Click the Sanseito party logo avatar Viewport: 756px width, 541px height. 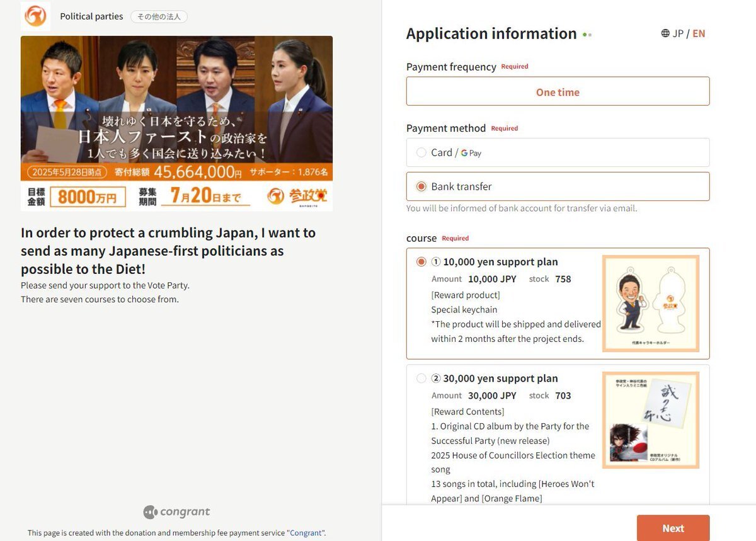click(x=35, y=16)
